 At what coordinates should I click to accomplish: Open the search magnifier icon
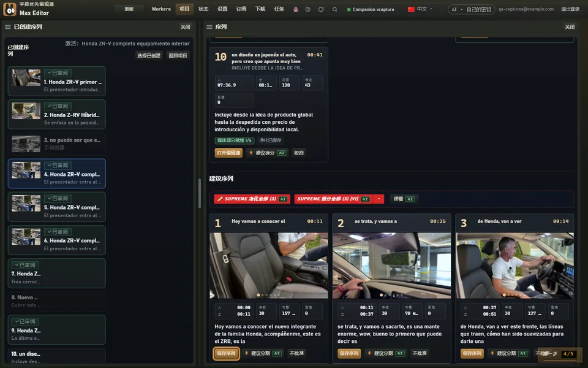coord(334,9)
